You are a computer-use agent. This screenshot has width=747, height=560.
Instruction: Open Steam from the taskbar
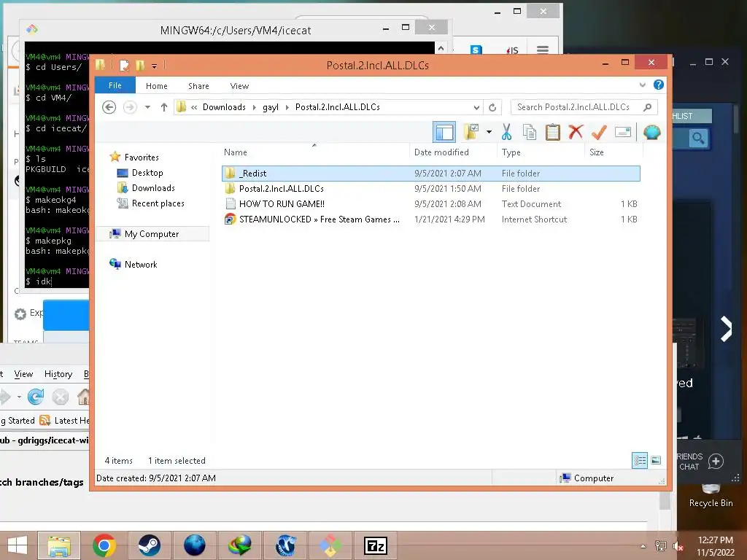point(149,545)
